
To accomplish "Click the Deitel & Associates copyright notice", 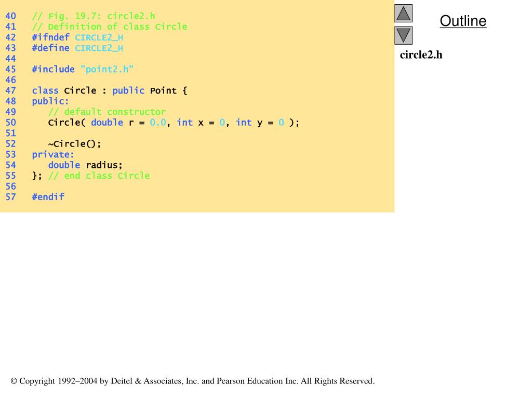I will pos(193,381).
